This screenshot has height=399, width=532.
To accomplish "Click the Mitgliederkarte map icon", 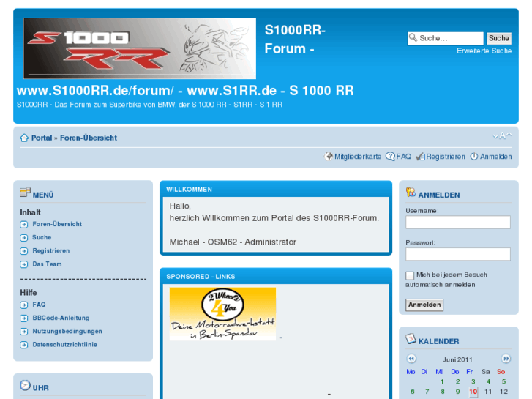I will coord(329,157).
